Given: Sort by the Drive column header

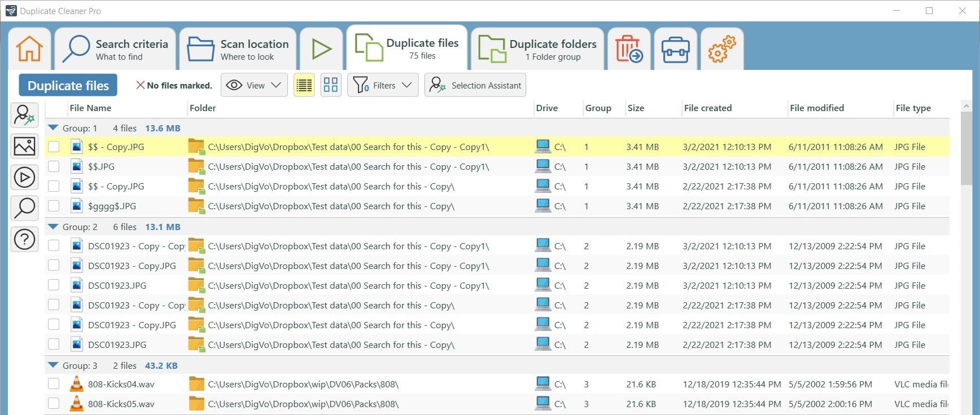Looking at the screenshot, I should point(546,108).
